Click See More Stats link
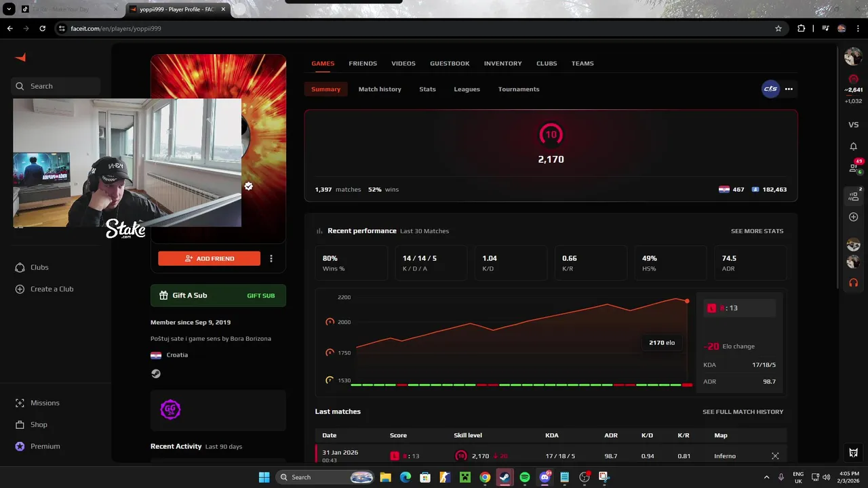The image size is (868, 488). click(757, 231)
